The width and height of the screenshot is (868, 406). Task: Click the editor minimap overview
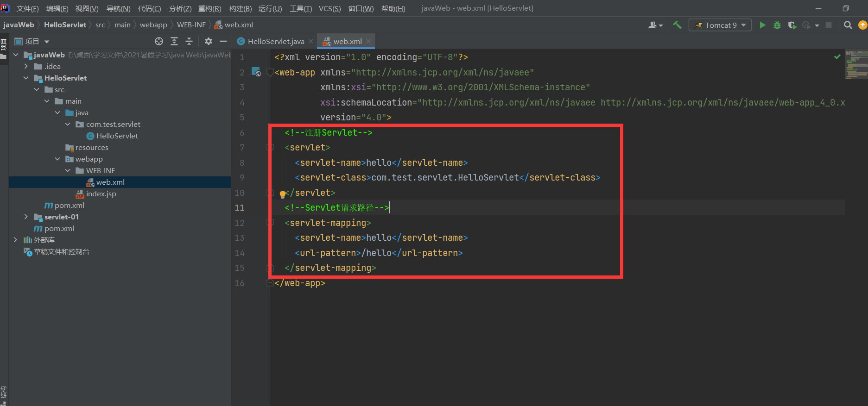[x=856, y=64]
